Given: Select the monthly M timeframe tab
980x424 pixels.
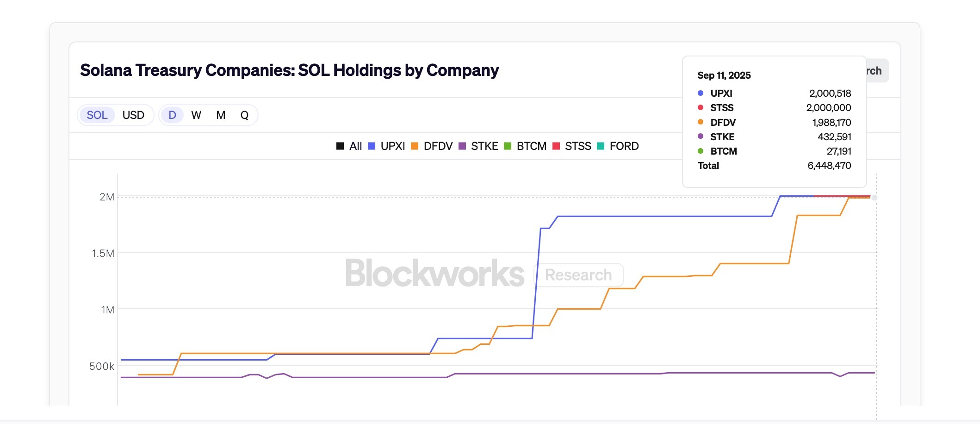Looking at the screenshot, I should tap(221, 115).
